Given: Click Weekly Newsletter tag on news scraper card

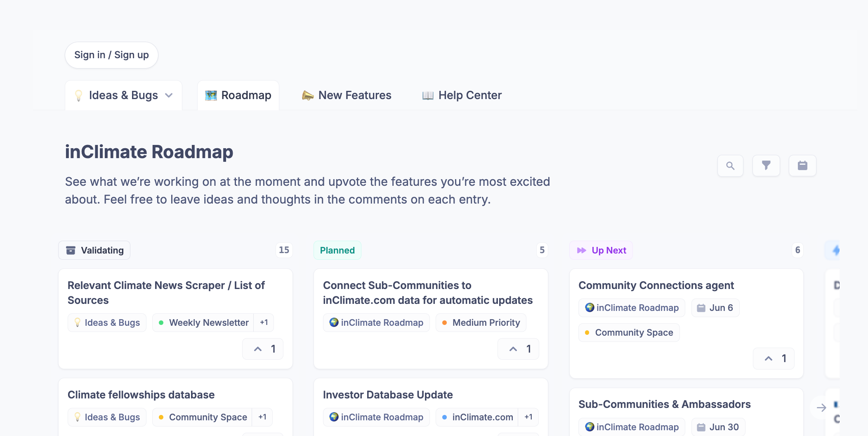Looking at the screenshot, I should coord(203,322).
